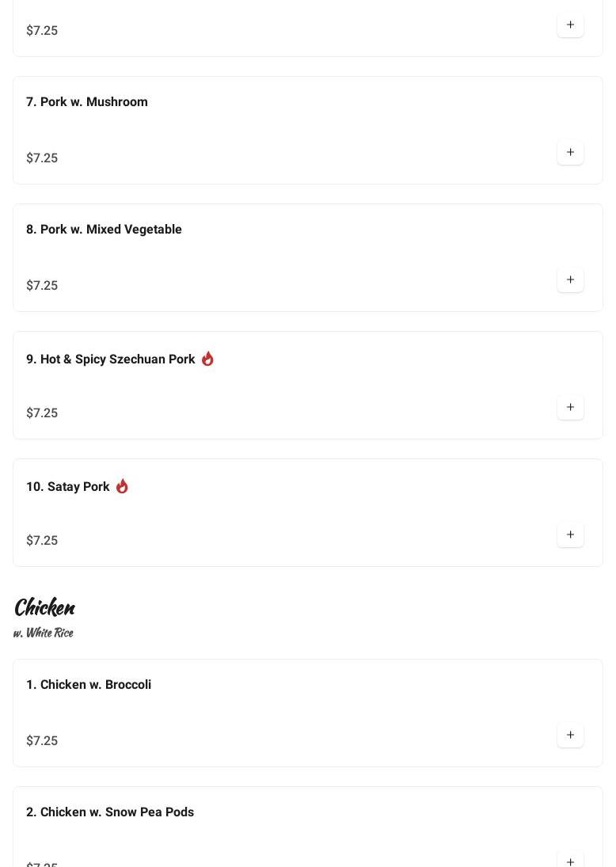Click $7.25 price of Pork w. Mushroom
The height and width of the screenshot is (867, 616).
click(42, 158)
